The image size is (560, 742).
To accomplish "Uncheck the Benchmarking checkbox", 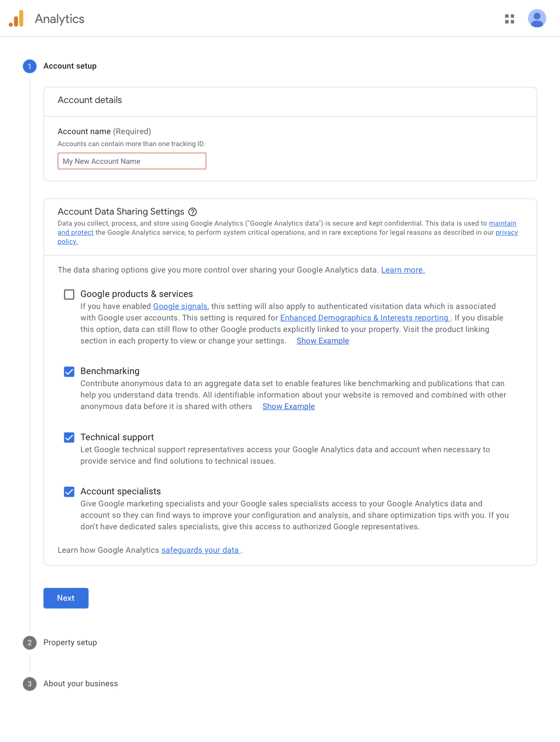I will (x=69, y=372).
